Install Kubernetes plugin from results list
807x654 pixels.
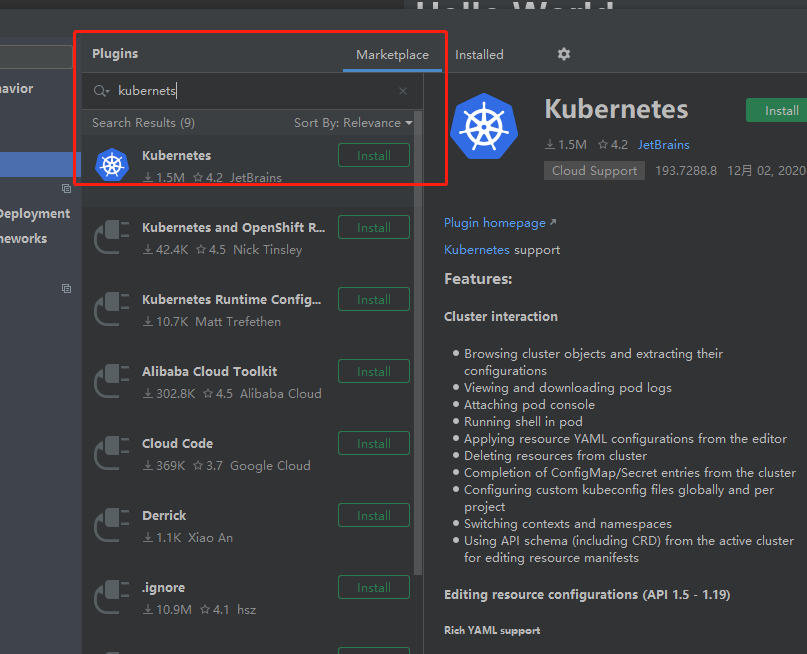click(374, 155)
